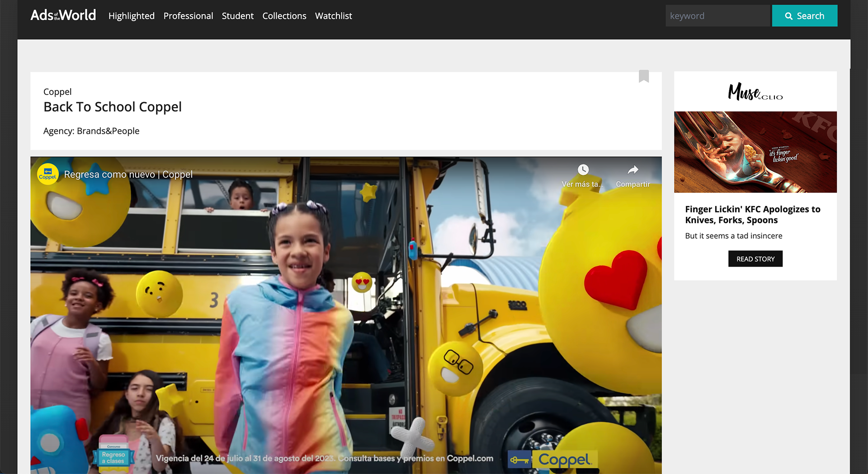
Task: Open the Watchlist page
Action: pos(334,16)
